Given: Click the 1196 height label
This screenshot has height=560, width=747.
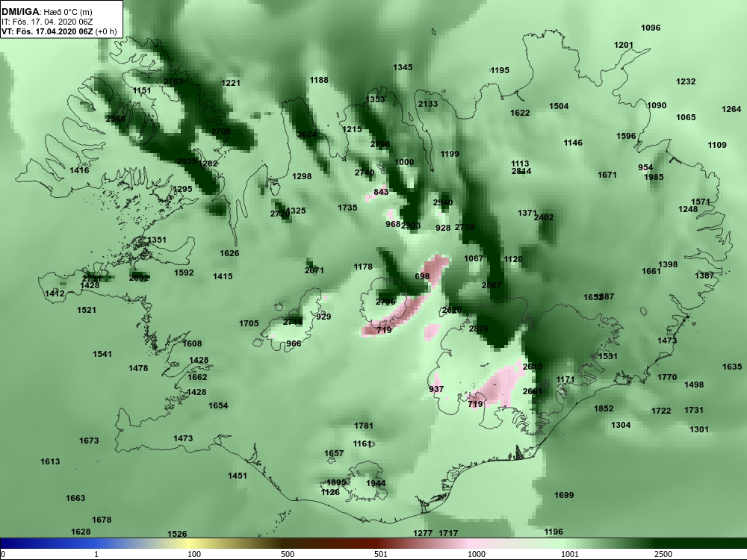Looking at the screenshot, I should coord(553,532).
